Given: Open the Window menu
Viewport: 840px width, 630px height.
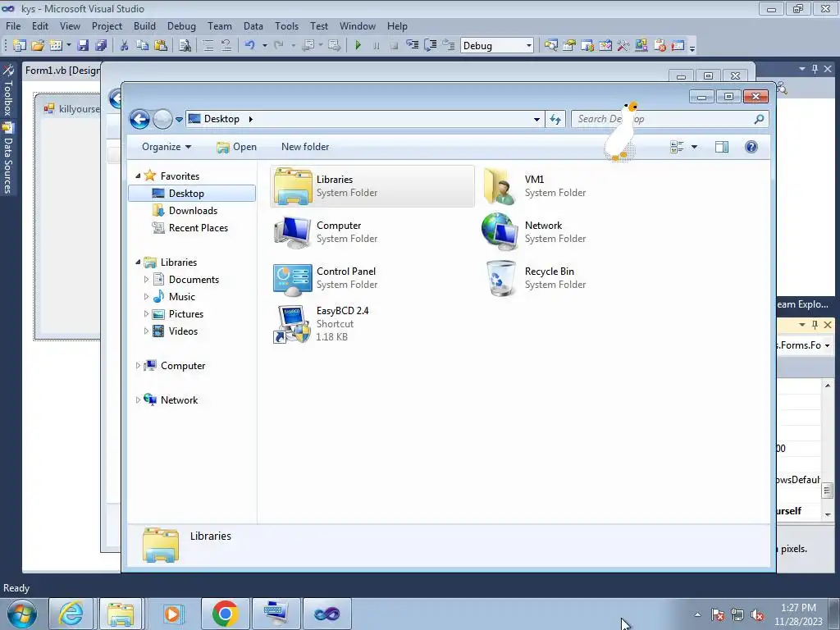Looking at the screenshot, I should [358, 25].
